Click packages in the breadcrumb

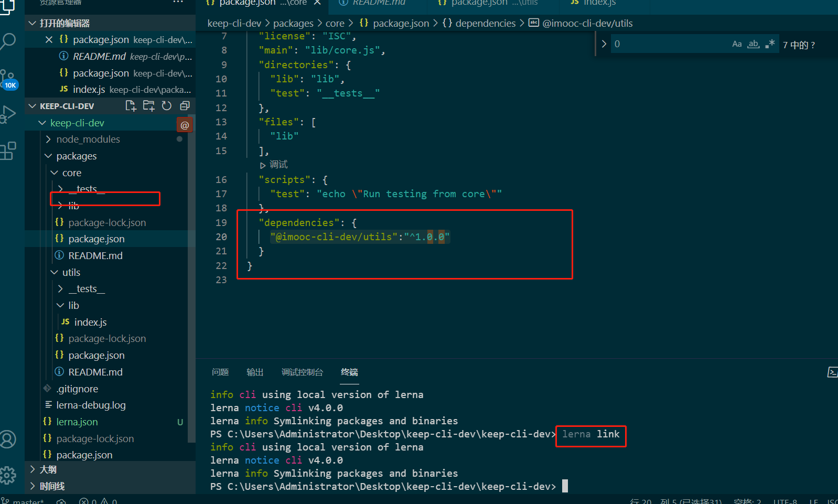pyautogui.click(x=293, y=23)
